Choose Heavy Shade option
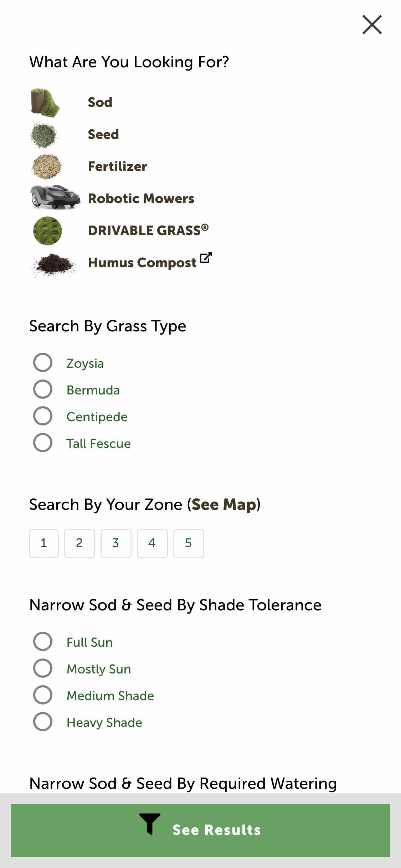Viewport: 401px width, 868px height. tap(43, 722)
